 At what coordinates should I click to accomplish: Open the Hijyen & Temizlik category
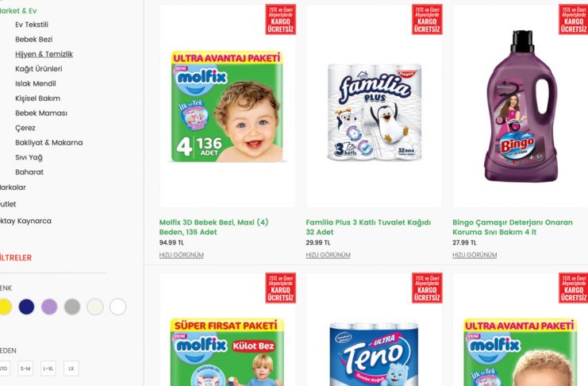(x=44, y=54)
